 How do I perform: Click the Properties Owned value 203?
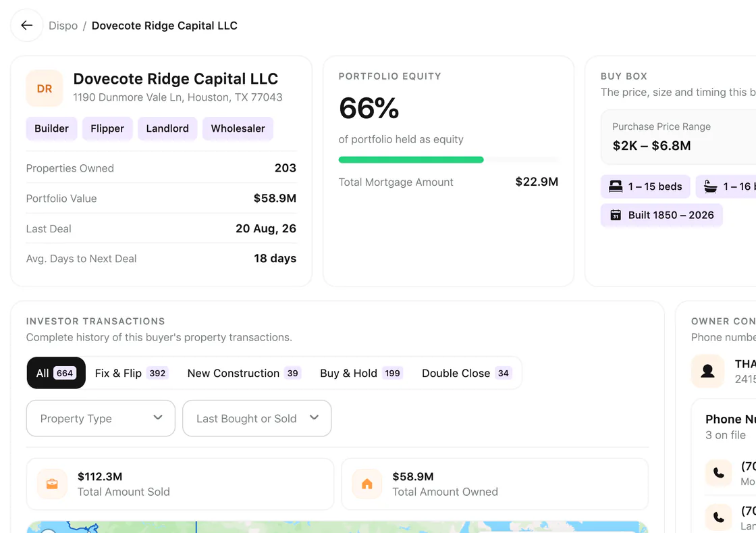pyautogui.click(x=286, y=168)
